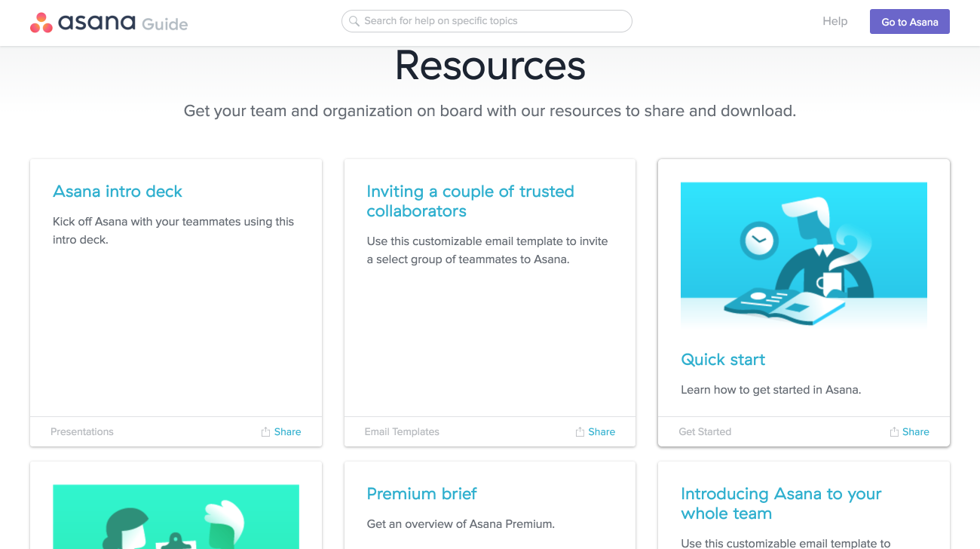Click the Quick start illustration thumbnail
The image size is (980, 549).
804,254
